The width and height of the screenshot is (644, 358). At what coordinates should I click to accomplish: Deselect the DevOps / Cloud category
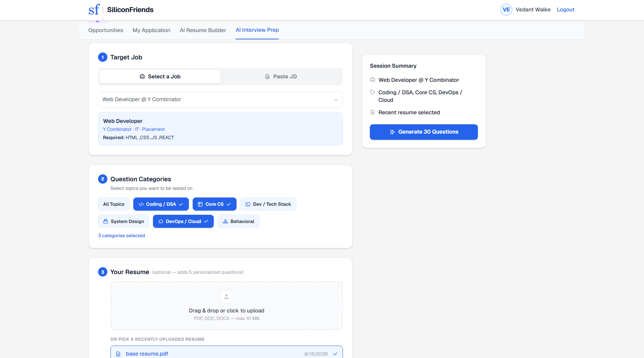[x=183, y=221]
